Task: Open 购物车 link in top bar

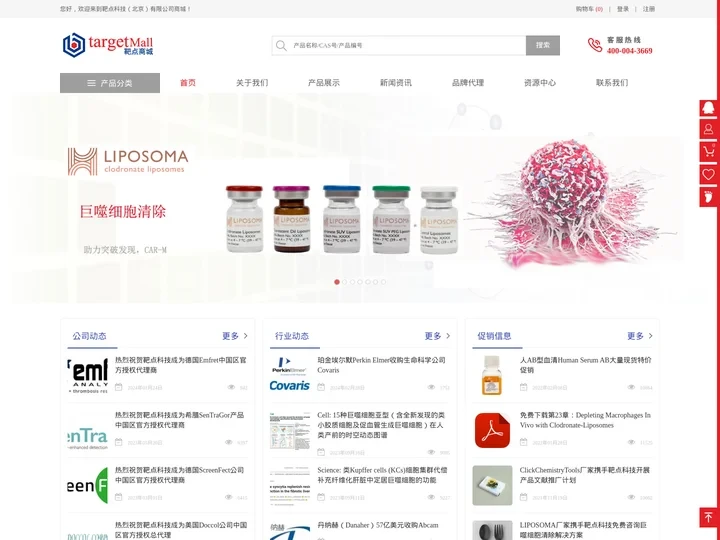Action: 589,9
